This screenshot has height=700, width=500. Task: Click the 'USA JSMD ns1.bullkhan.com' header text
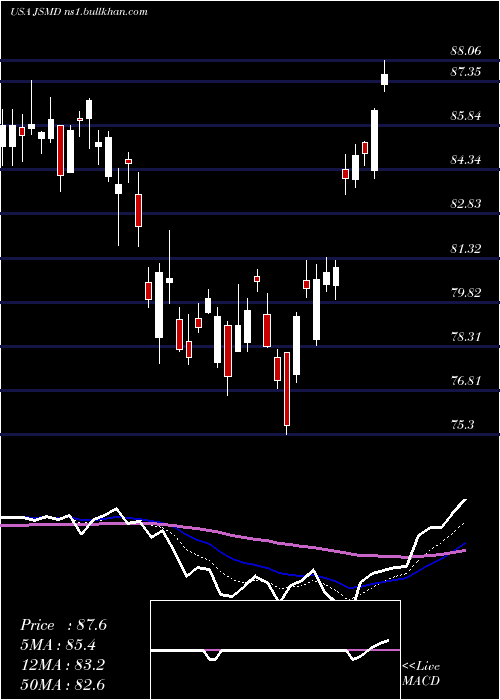[79, 11]
